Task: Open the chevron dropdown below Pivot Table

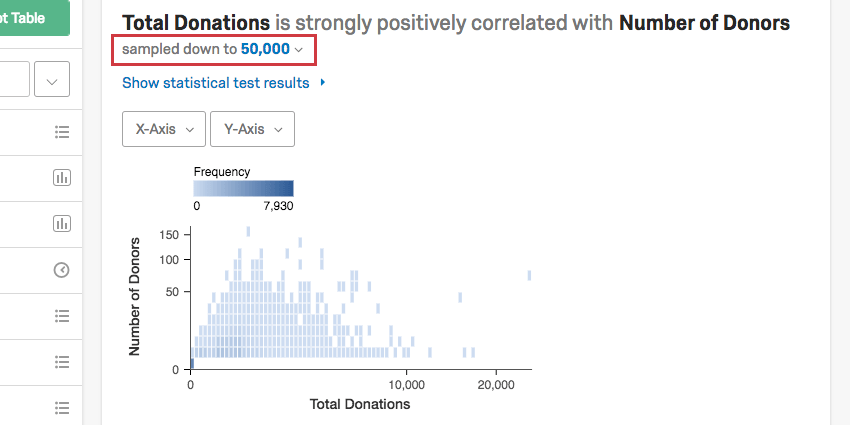Action: coord(52,78)
